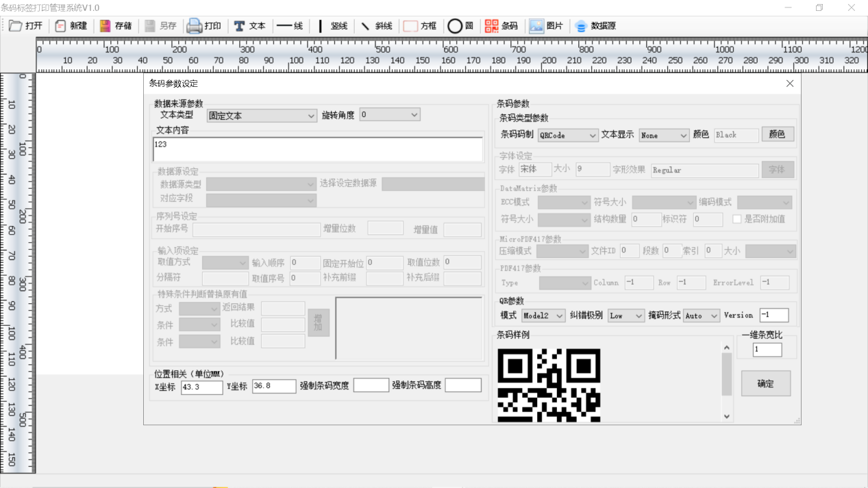
Task: Insert an image with 图片 tool
Action: [546, 26]
